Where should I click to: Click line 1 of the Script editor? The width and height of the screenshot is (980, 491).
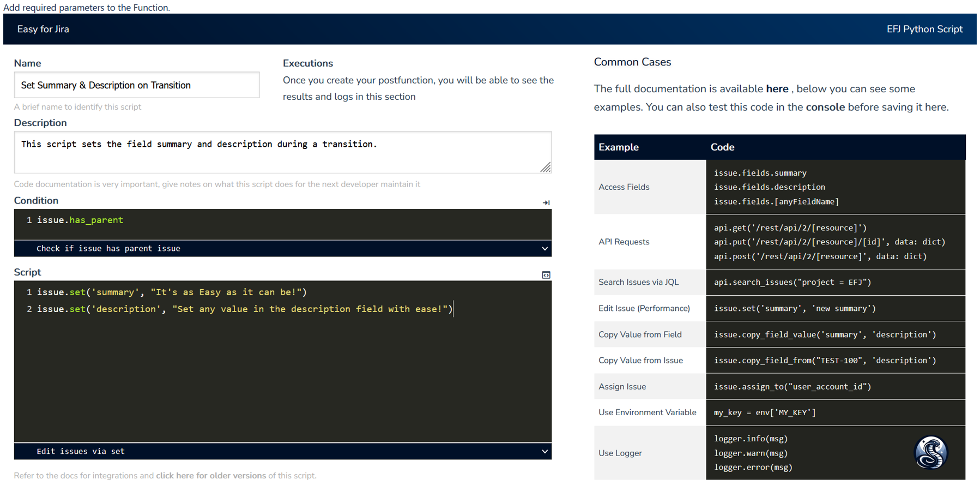click(172, 292)
